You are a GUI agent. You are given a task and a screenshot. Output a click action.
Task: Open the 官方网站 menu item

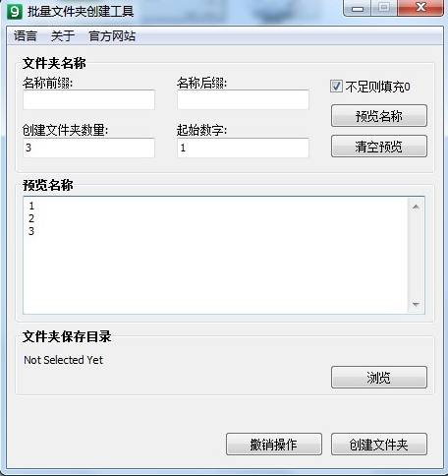[x=112, y=35]
